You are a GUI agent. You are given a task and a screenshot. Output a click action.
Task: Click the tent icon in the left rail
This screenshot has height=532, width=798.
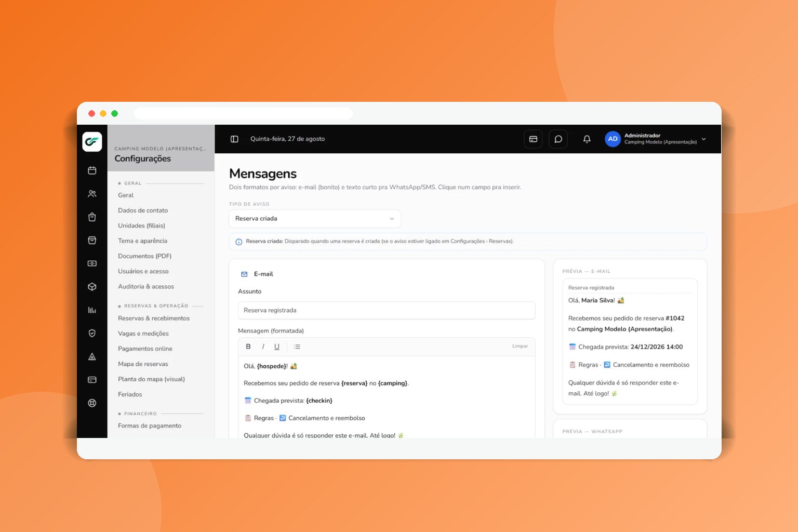(x=92, y=356)
